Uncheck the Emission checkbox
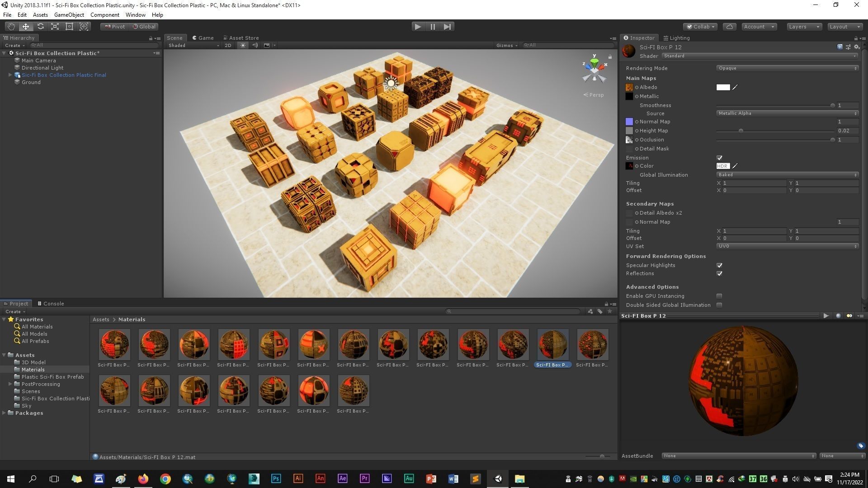 719,158
